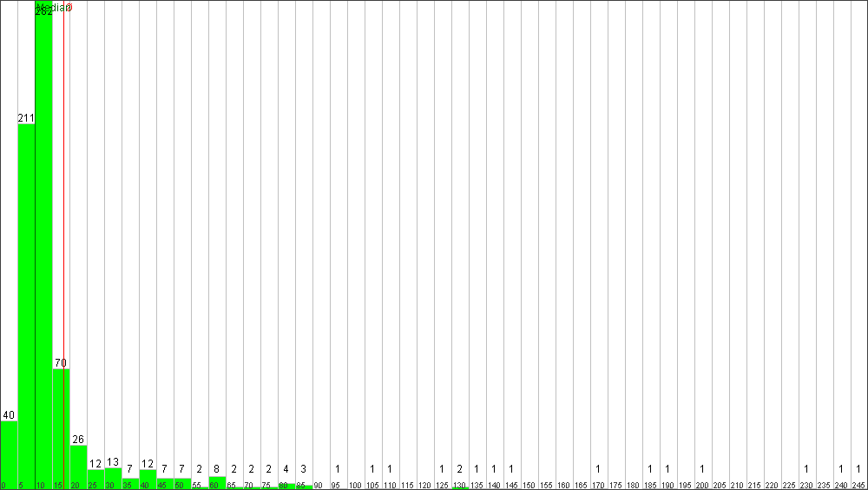Click the bar with count 8 at bin 60
868x490 pixels.
[x=217, y=482]
